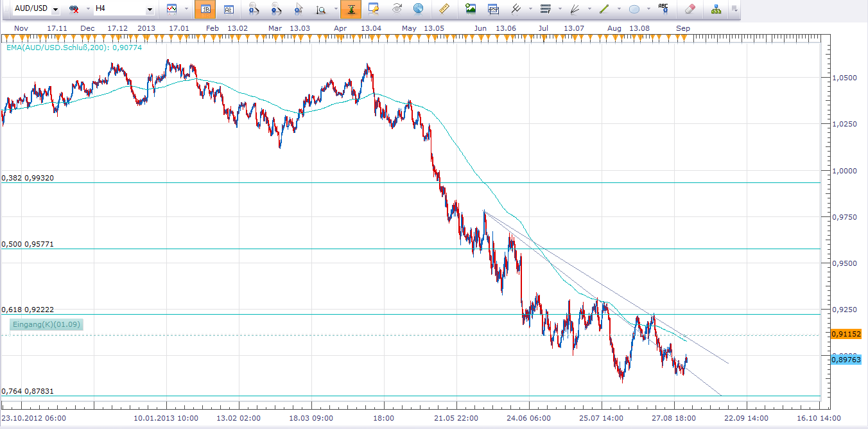Image resolution: width=868 pixels, height=429 pixels.
Task: Toggle the first highlighted orange data panel button
Action: 205,10
